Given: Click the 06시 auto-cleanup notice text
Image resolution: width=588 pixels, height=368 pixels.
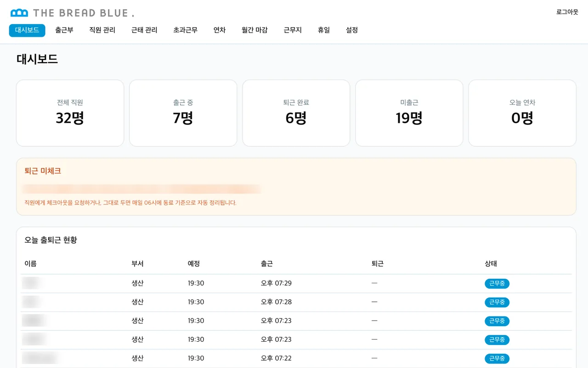Looking at the screenshot, I should tap(130, 202).
